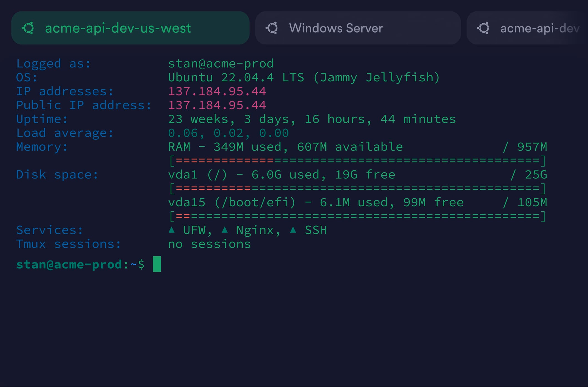Click the SSH service status triangle

click(x=293, y=230)
